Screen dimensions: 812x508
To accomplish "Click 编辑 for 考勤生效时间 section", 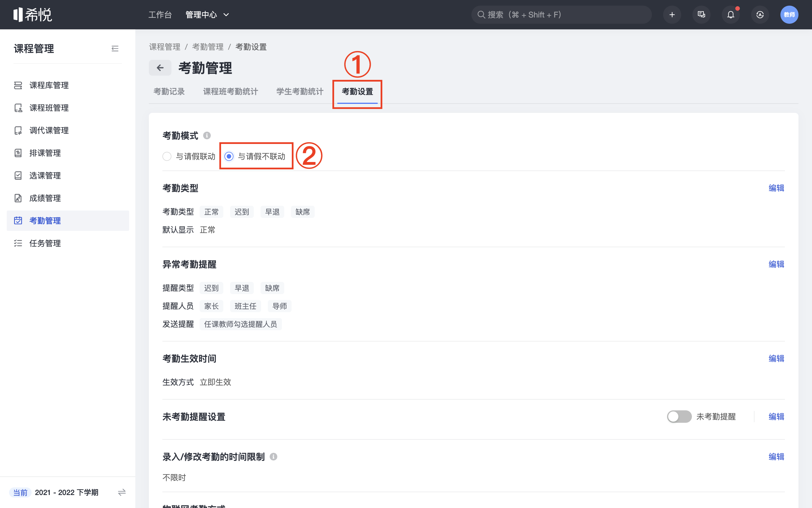I will pyautogui.click(x=776, y=358).
